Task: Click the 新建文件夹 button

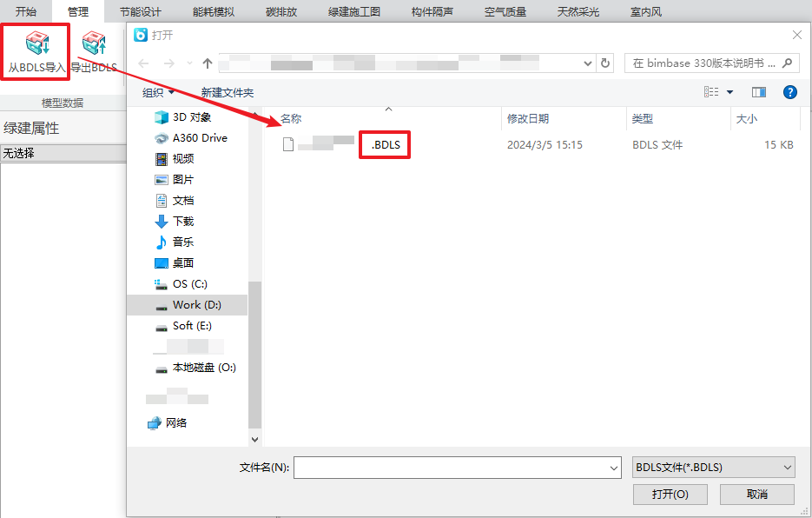Action: coord(228,92)
